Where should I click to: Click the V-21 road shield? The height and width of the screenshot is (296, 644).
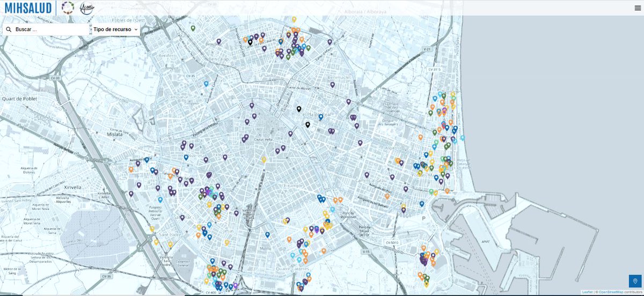pos(427,49)
